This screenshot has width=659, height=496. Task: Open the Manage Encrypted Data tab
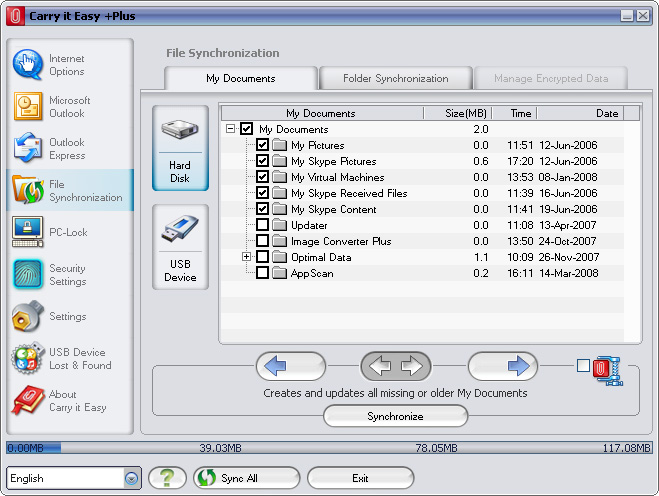coord(551,78)
